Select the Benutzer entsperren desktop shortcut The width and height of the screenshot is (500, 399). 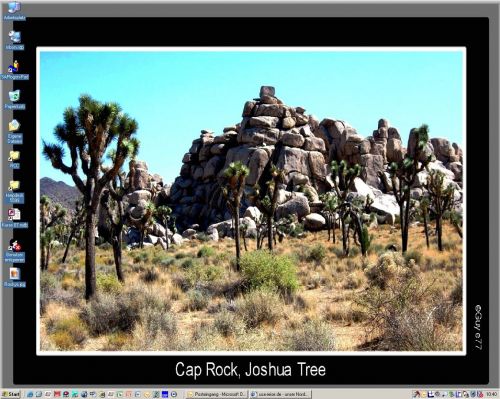pos(15,251)
